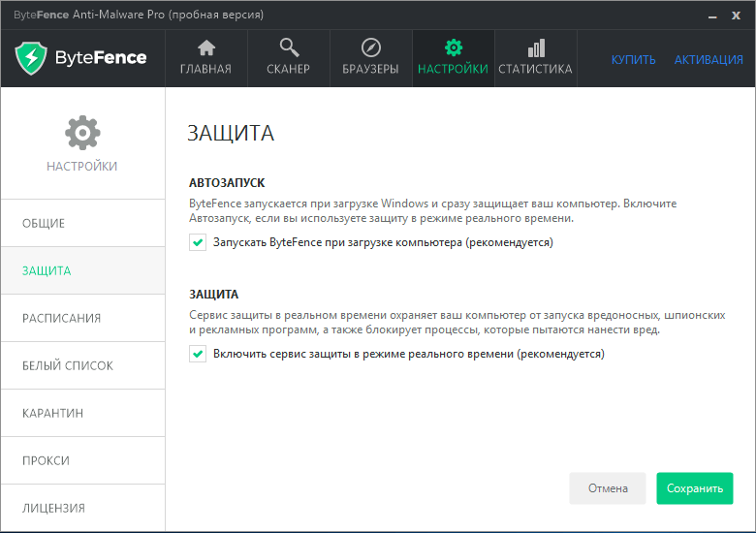Select the Настройки tab
This screenshot has height=533, width=756.
(454, 58)
